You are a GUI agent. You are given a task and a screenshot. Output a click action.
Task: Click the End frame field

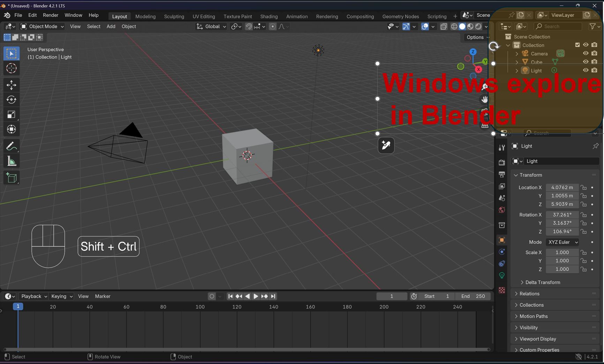coord(473,296)
